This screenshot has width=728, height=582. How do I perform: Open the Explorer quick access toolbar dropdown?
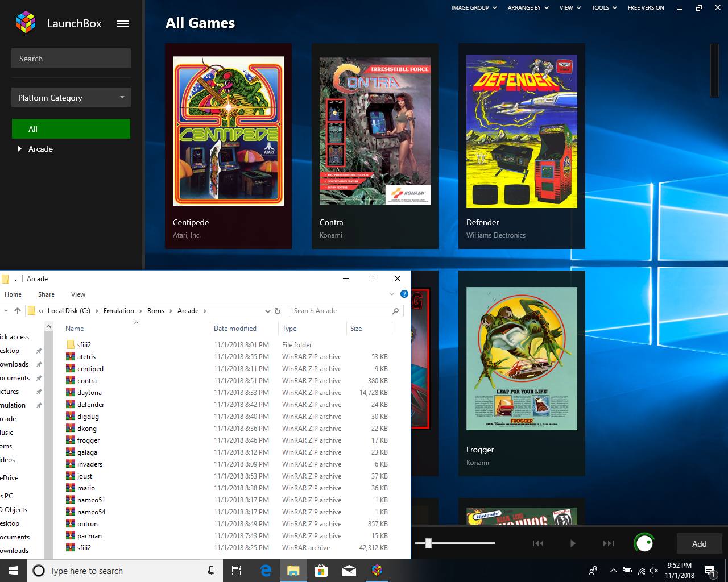click(15, 279)
